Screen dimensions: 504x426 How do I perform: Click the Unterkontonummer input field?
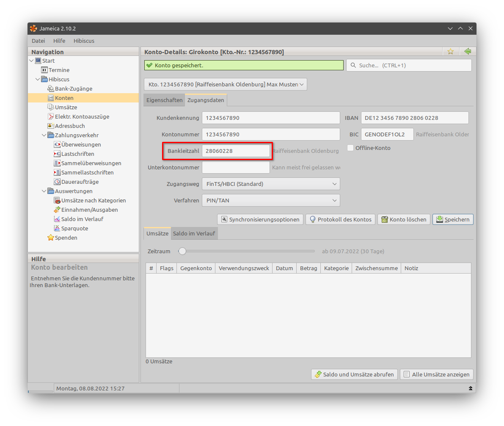(x=236, y=167)
